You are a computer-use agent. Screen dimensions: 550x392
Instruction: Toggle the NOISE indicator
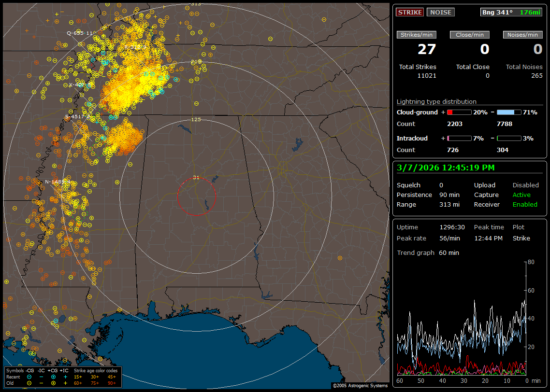click(440, 13)
